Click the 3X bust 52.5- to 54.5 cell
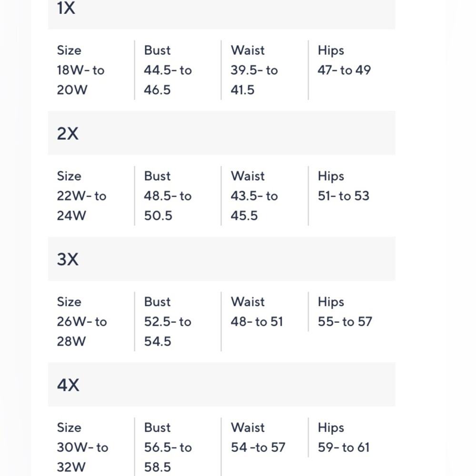The image size is (476, 476). tap(168, 331)
